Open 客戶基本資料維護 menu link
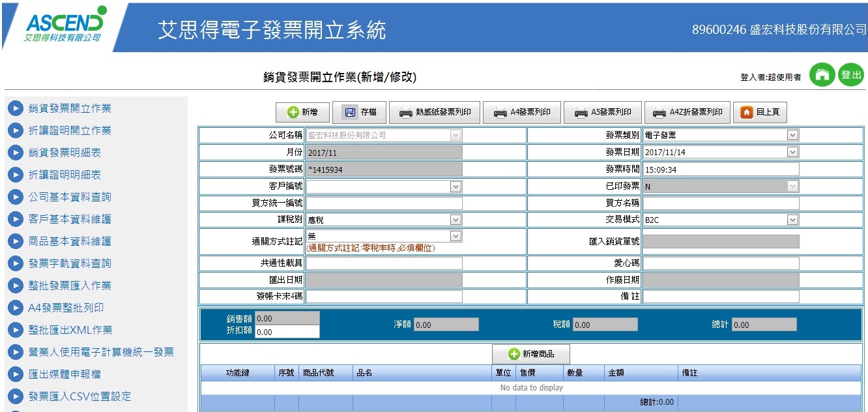Viewport: 868px width, 412px height. [x=70, y=219]
